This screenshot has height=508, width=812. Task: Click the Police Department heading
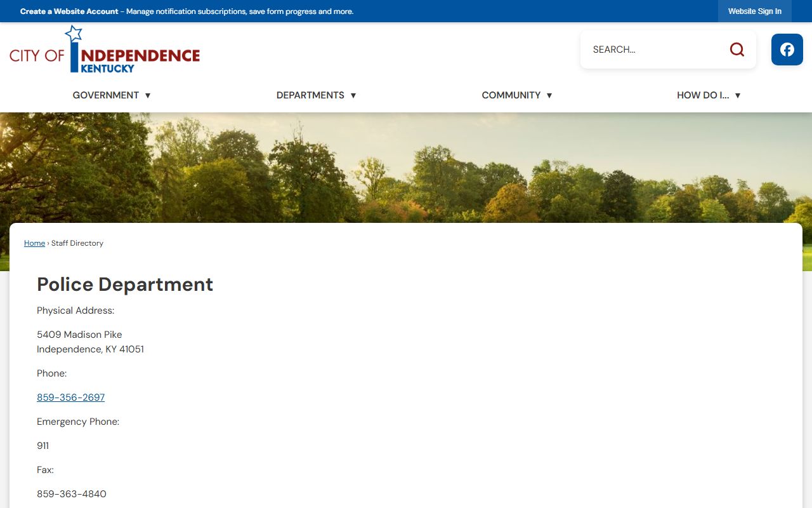coord(125,284)
